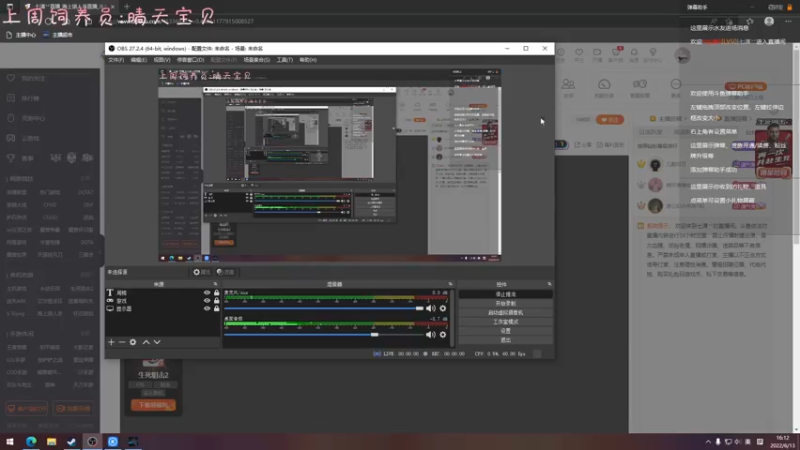Open 帮助(H) Help menu in OBS
The image size is (800, 450).
pyautogui.click(x=308, y=60)
